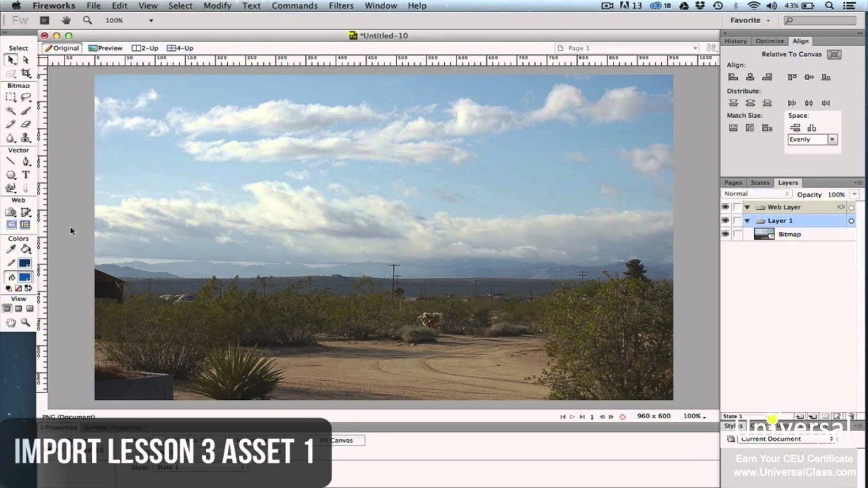
Task: Select the Subselection tool
Action: [x=26, y=60]
